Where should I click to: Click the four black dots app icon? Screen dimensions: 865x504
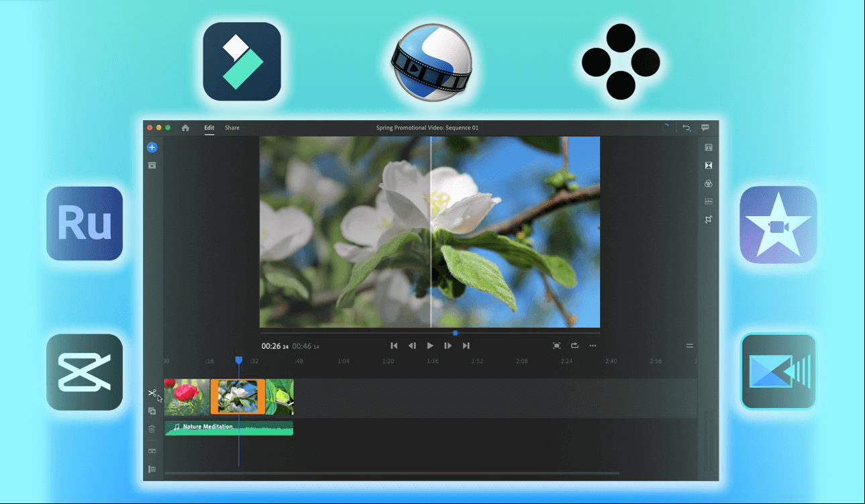coord(621,62)
